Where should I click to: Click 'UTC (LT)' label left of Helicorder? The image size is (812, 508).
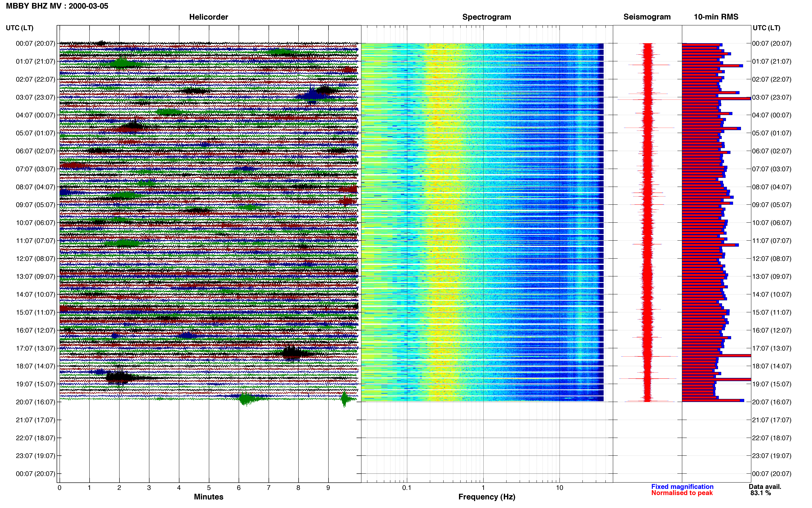pos(20,28)
